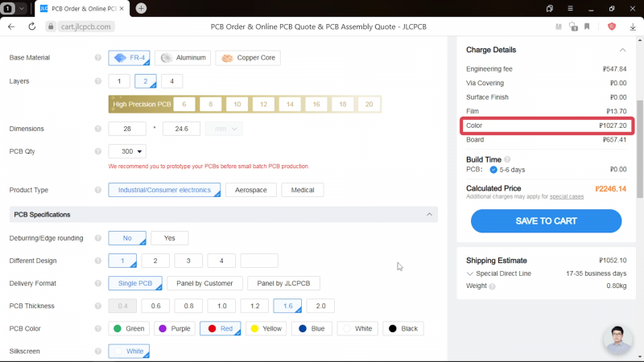
Task: Click the height dimension field 24.6
Action: tap(182, 129)
